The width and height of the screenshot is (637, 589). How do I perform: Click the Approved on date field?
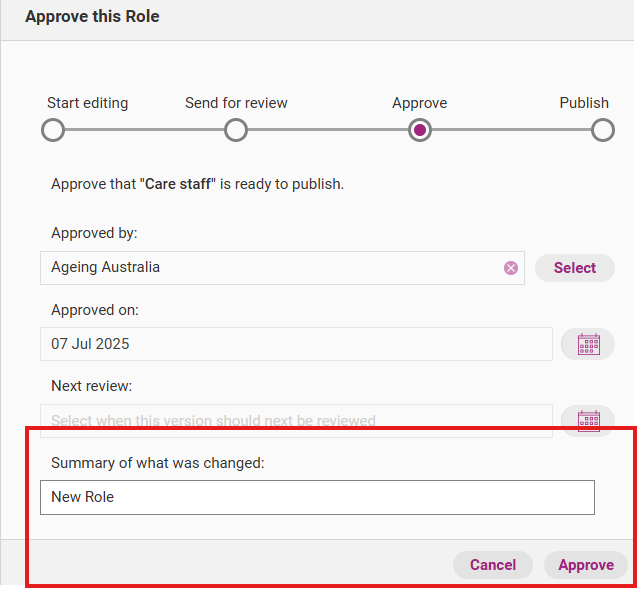point(296,344)
